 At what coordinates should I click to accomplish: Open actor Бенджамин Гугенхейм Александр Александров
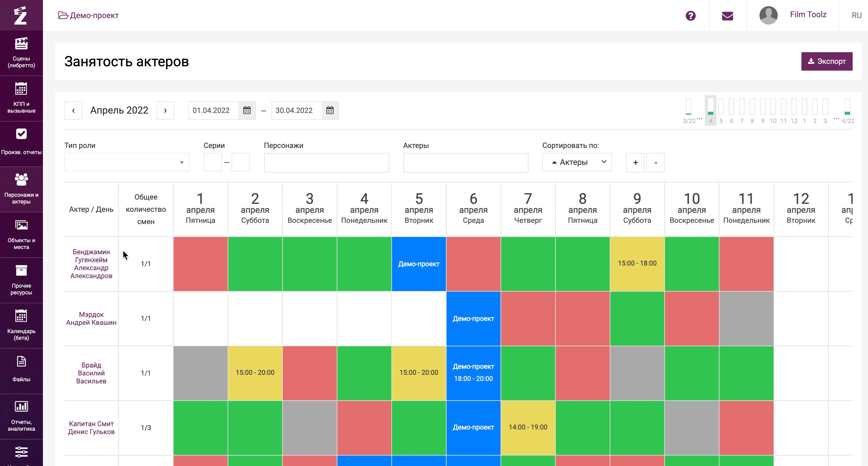tap(91, 264)
